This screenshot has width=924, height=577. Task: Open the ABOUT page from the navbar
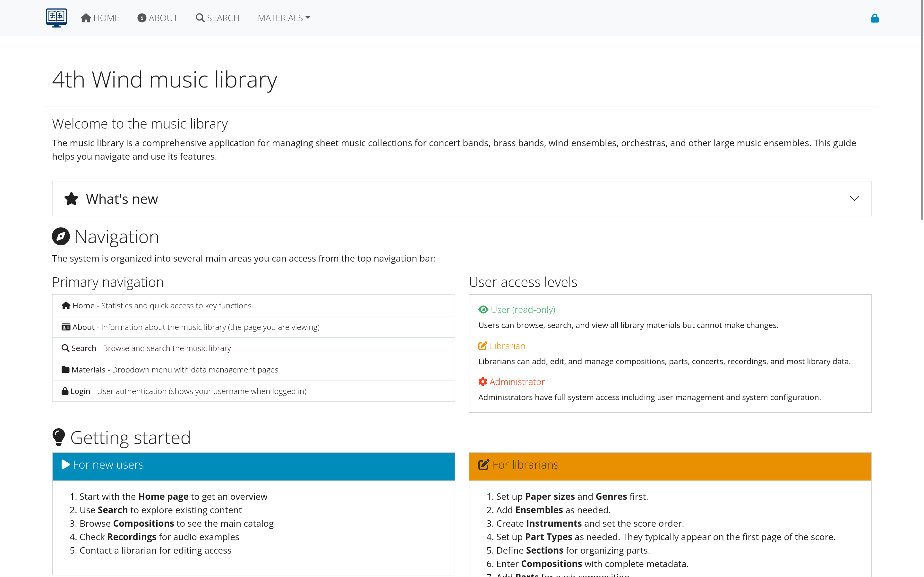157,18
